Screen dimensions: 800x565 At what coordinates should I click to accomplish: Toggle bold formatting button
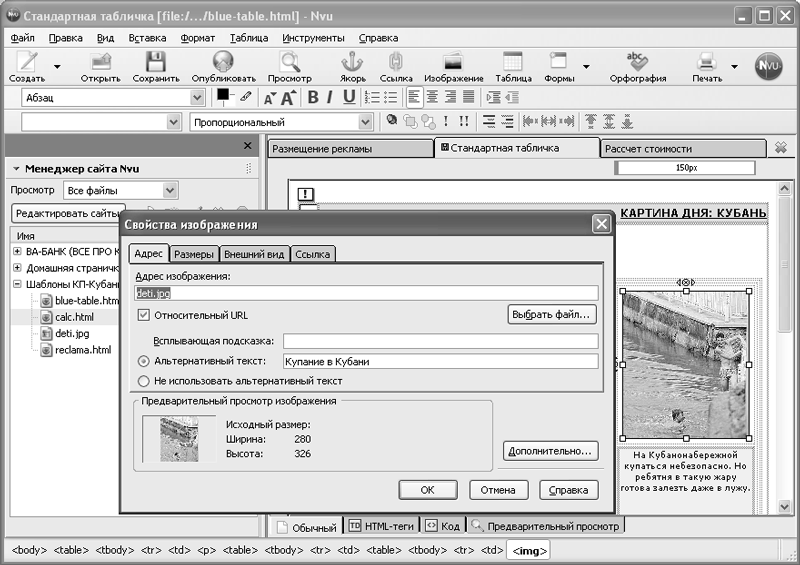click(312, 97)
